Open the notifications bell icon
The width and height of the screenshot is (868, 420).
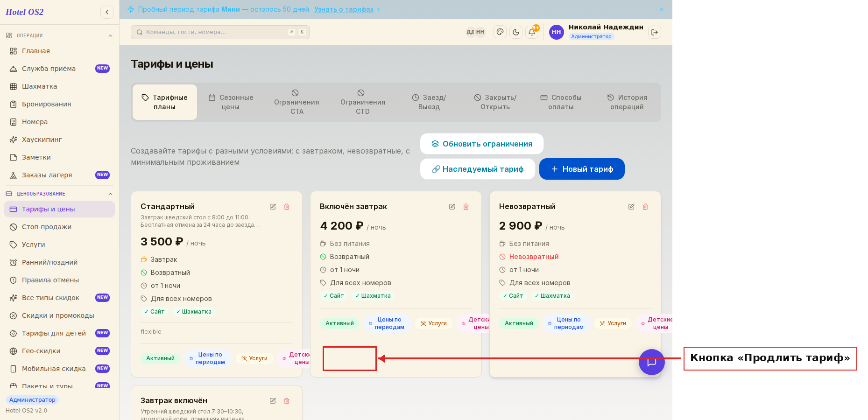coord(532,32)
